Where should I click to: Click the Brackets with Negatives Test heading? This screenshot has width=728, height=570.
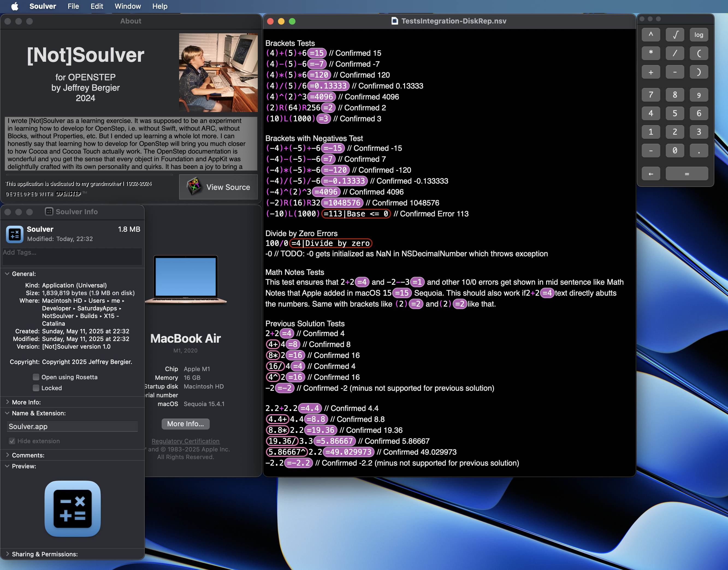point(314,138)
